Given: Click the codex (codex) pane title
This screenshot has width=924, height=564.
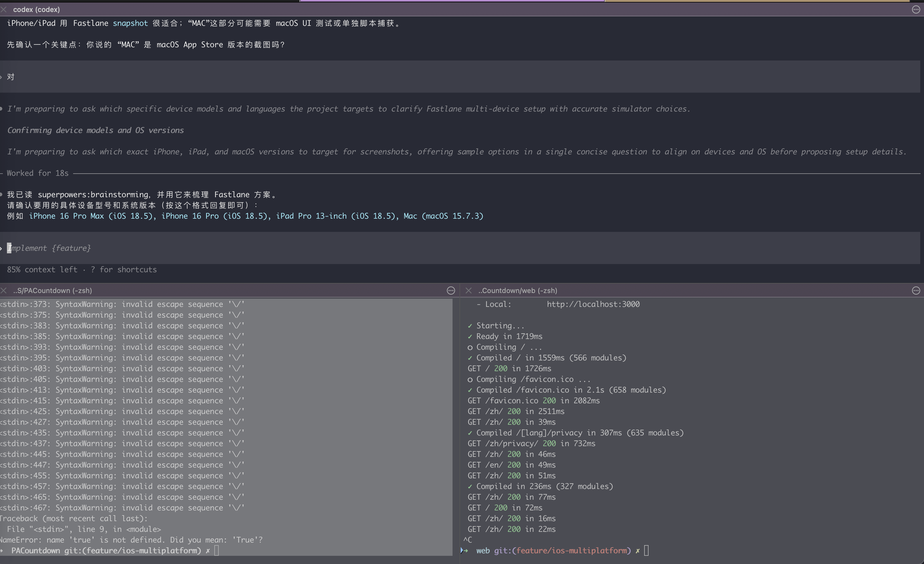Looking at the screenshot, I should 36,10.
